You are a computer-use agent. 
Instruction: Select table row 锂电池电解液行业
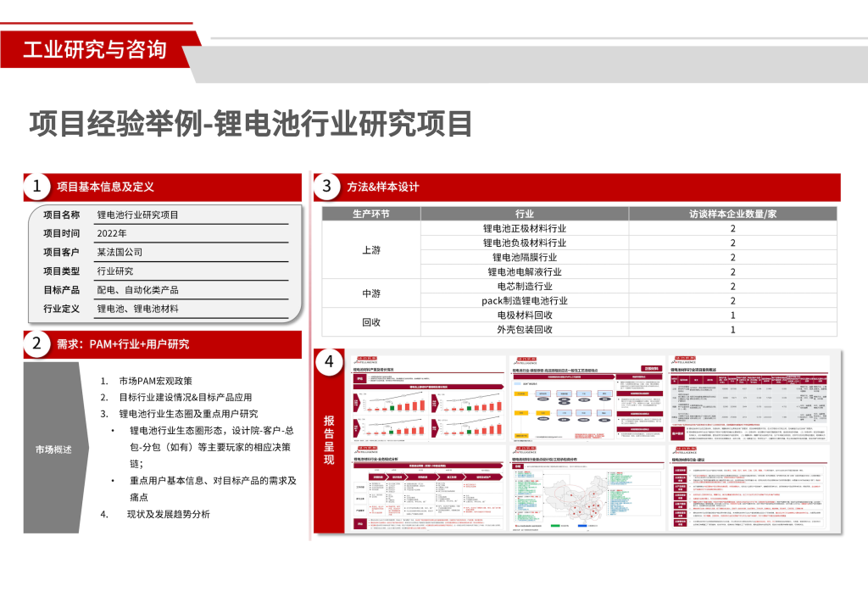pyautogui.click(x=629, y=272)
